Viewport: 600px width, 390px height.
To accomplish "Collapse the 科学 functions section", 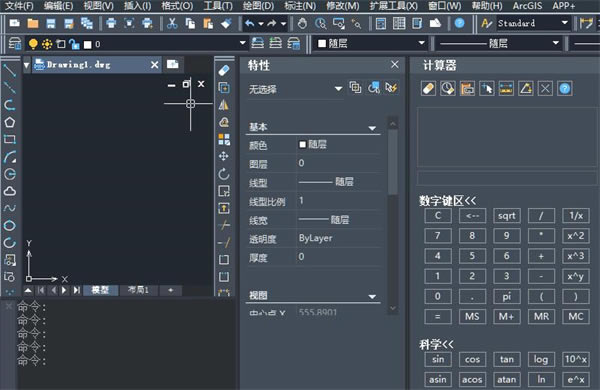I will tap(436, 344).
